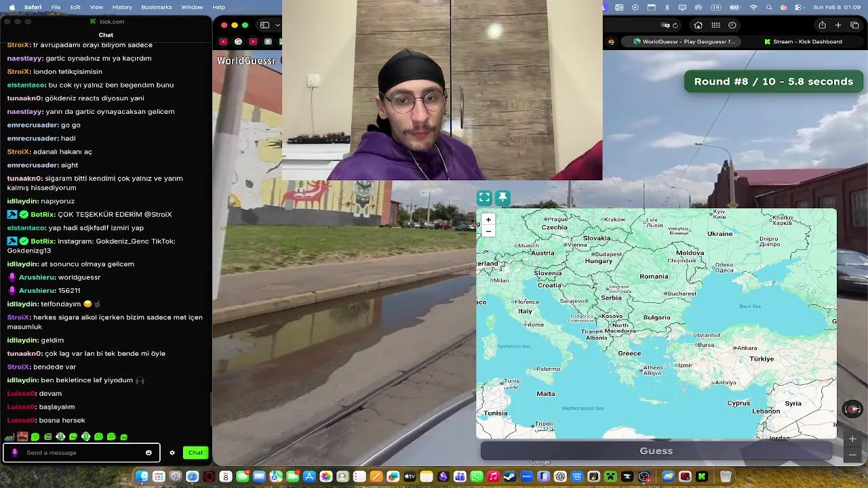
Task: Click the date and time display
Action: pyautogui.click(x=836, y=7)
